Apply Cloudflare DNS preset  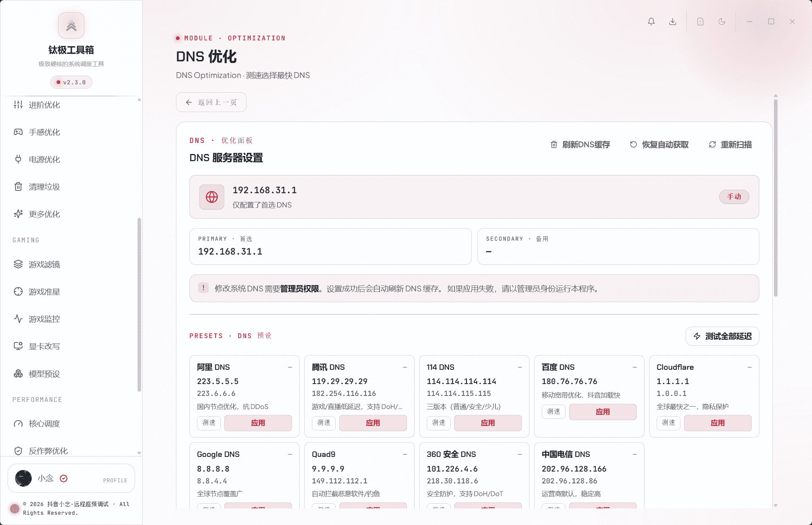pyautogui.click(x=718, y=423)
